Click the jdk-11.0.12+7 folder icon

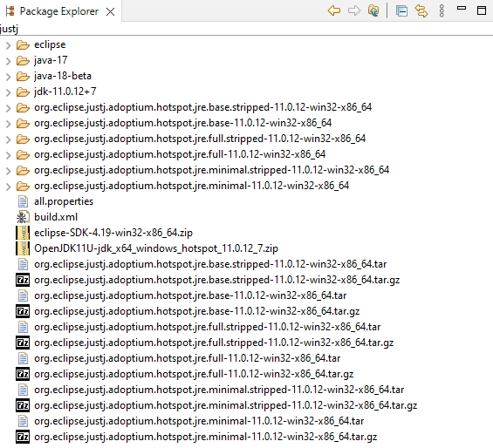point(23,92)
